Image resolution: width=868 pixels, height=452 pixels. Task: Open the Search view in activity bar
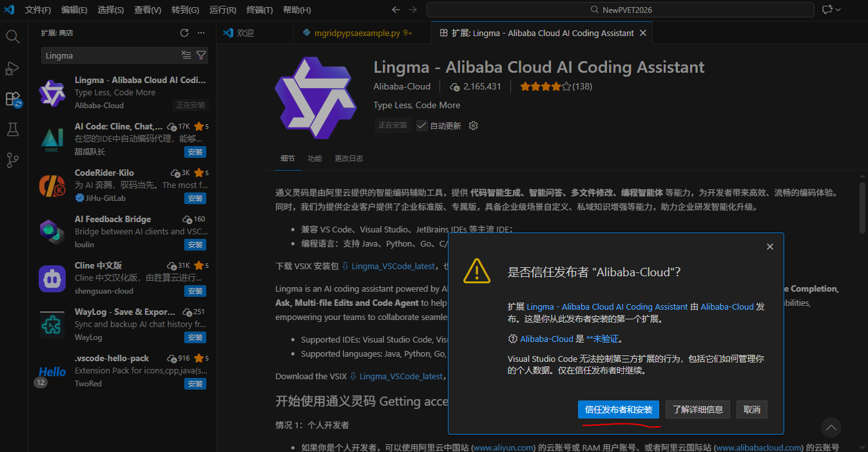[13, 36]
